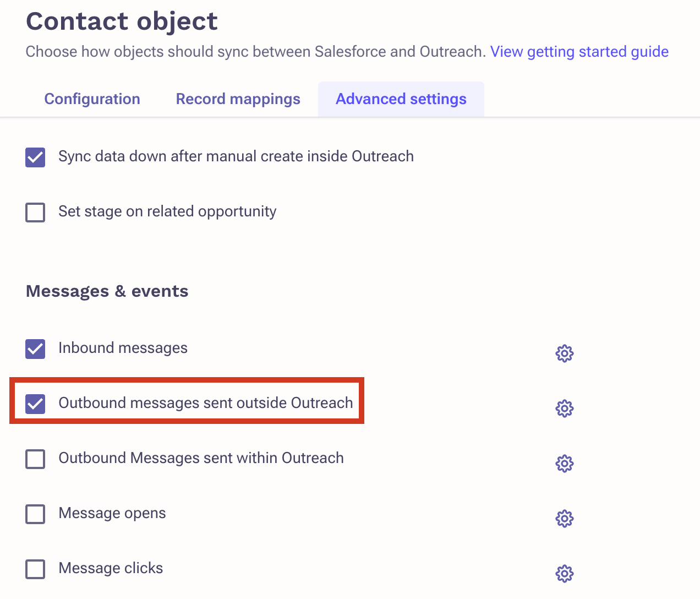The width and height of the screenshot is (700, 599).
Task: Enable the Message clicks checkbox
Action: point(35,569)
